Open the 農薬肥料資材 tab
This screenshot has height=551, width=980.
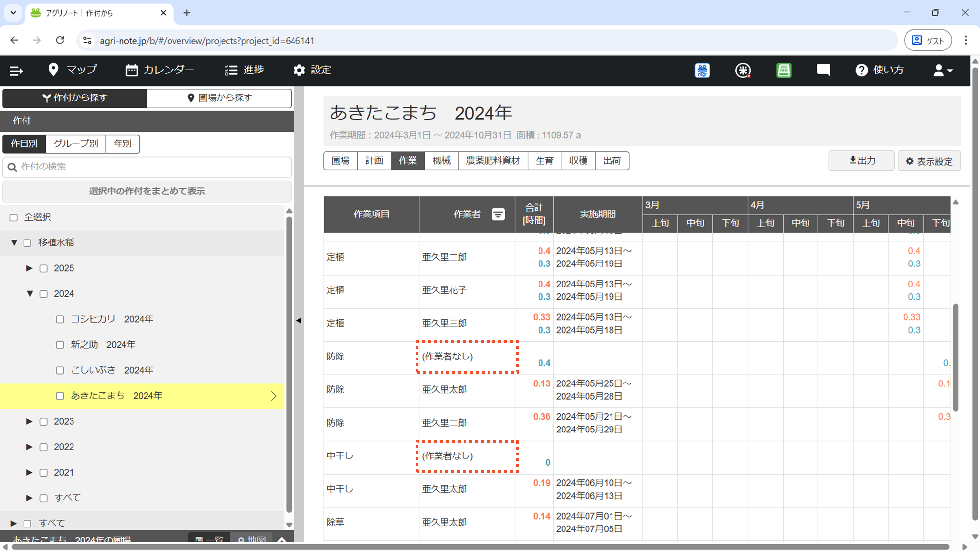point(493,161)
